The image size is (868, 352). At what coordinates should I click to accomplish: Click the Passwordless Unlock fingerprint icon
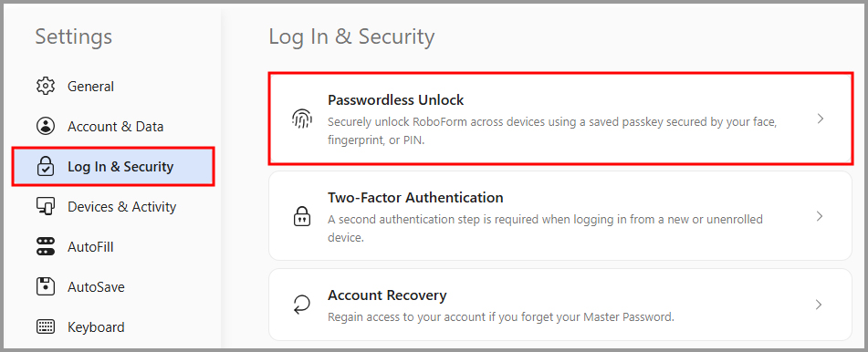302,119
